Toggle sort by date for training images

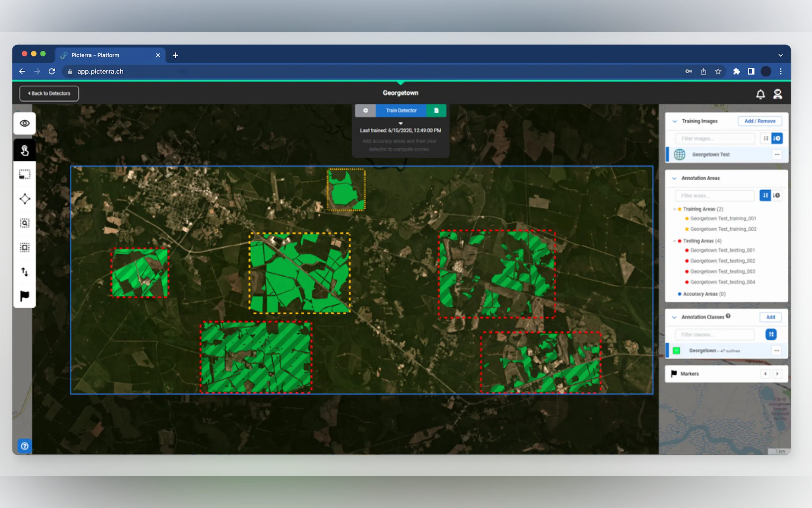pos(777,139)
